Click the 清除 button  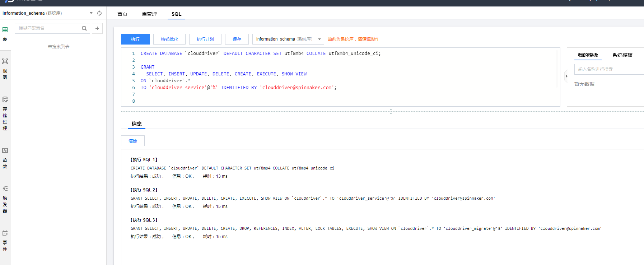(x=133, y=141)
